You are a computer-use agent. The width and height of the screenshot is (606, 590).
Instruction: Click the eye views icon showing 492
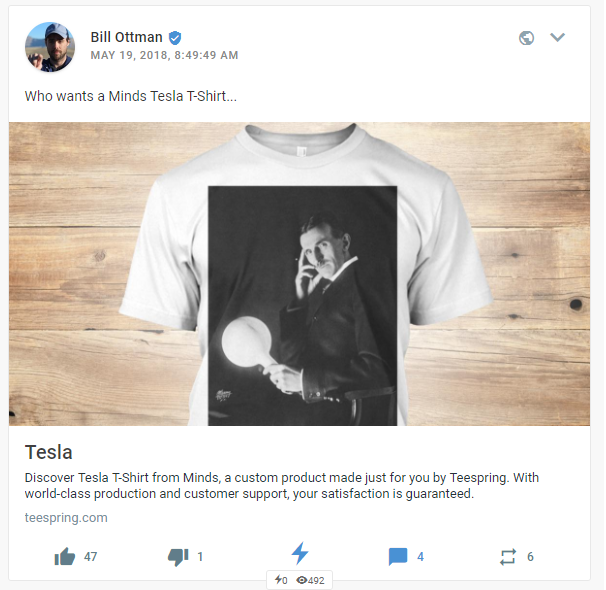[301, 580]
